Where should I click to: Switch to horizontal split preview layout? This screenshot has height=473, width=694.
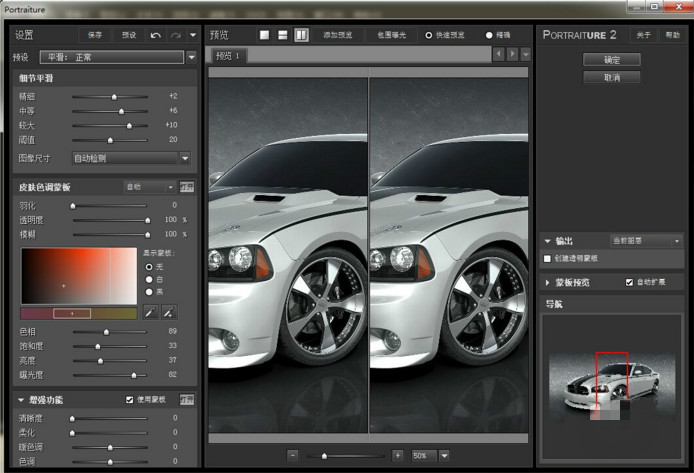click(x=283, y=35)
